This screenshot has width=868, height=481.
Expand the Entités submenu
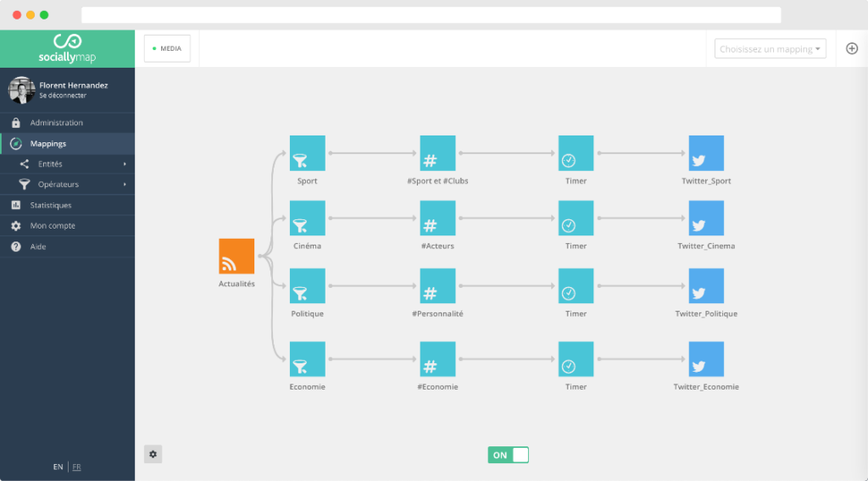point(68,163)
